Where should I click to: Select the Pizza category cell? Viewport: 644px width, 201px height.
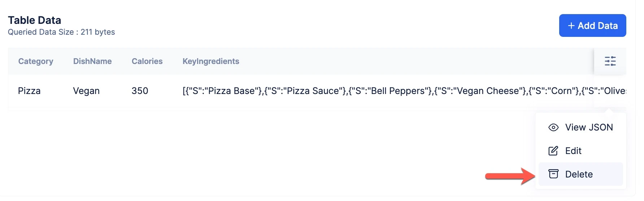coord(29,91)
